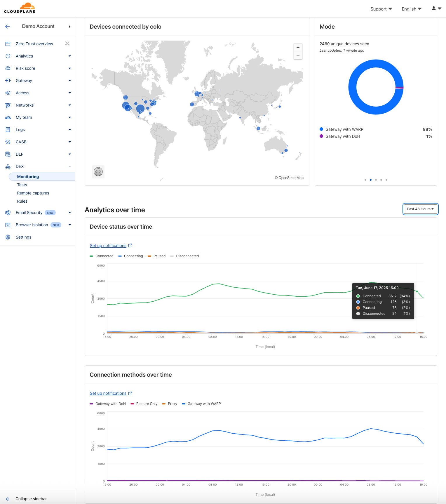Image resolution: width=446 pixels, height=504 pixels.
Task: Toggle Gateway with WARP series in connection legend
Action: coord(201,404)
